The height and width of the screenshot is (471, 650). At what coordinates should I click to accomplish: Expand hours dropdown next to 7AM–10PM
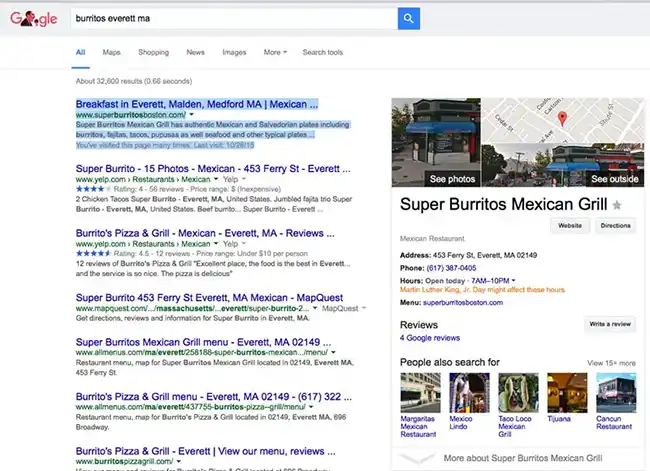pos(514,281)
